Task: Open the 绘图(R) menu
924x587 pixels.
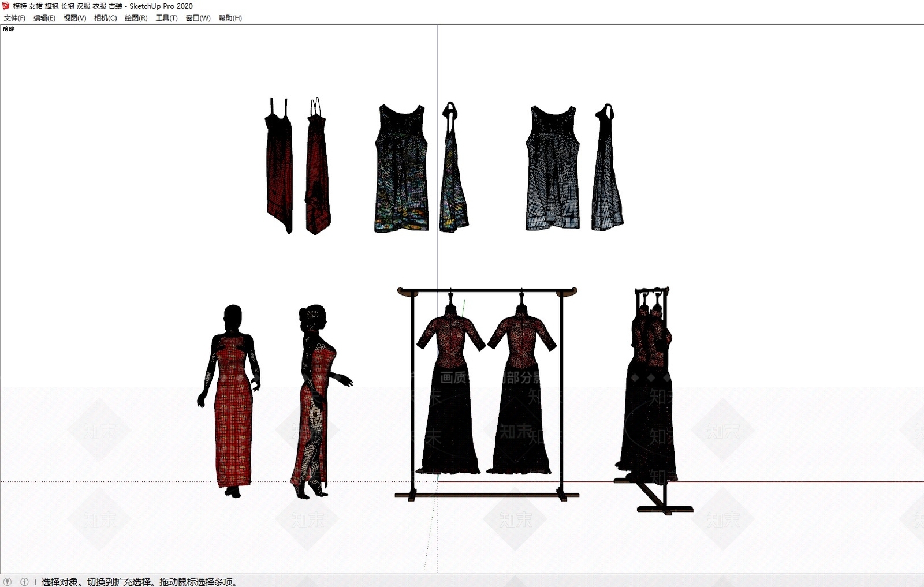Action: 136,18
